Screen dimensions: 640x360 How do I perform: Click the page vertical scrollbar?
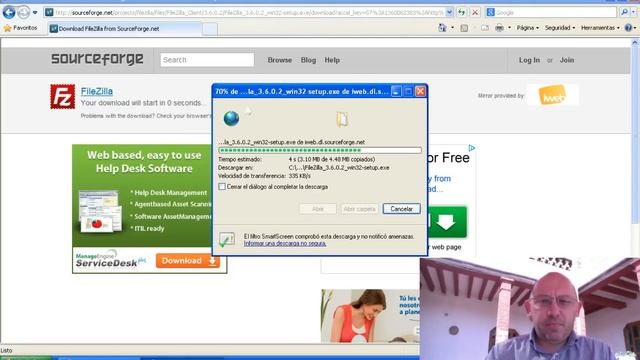pos(635,135)
